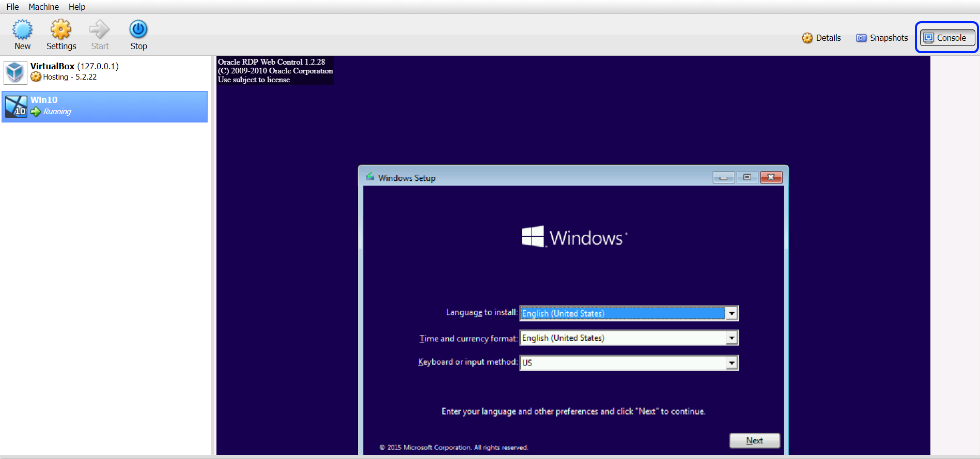The image size is (980, 459).
Task: Click the greyed Start arrow icon
Action: [x=100, y=29]
